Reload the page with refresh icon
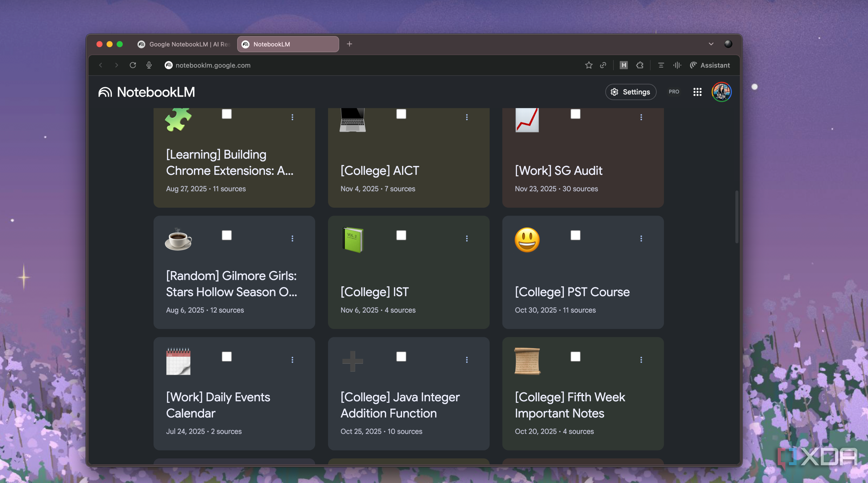Image resolution: width=868 pixels, height=483 pixels. pos(133,65)
